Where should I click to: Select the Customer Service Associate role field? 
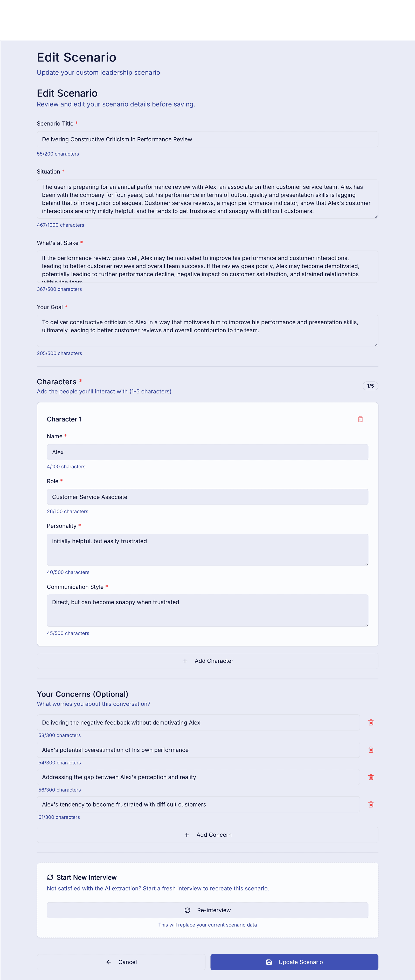point(208,497)
